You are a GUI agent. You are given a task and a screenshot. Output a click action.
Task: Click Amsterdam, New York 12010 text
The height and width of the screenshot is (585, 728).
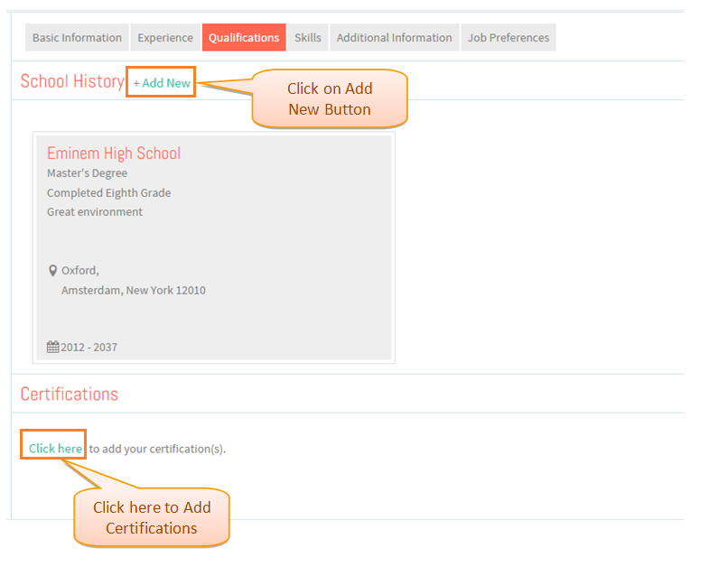[134, 291]
